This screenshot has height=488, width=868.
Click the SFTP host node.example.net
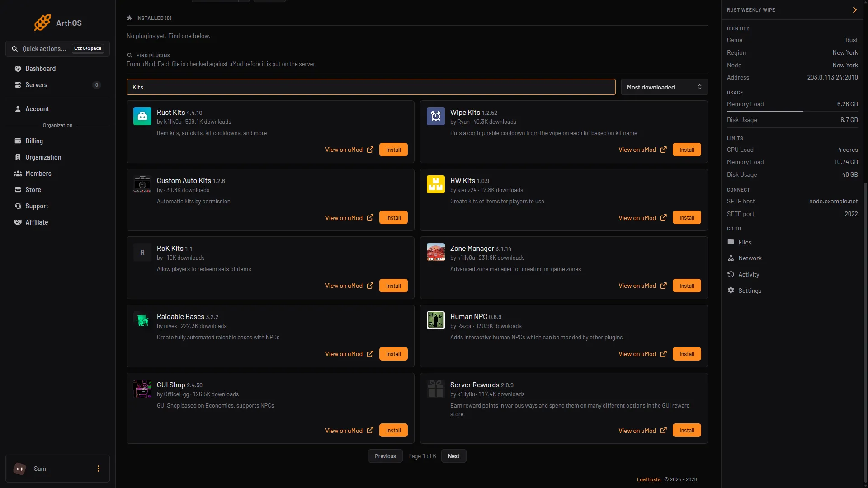click(x=833, y=201)
